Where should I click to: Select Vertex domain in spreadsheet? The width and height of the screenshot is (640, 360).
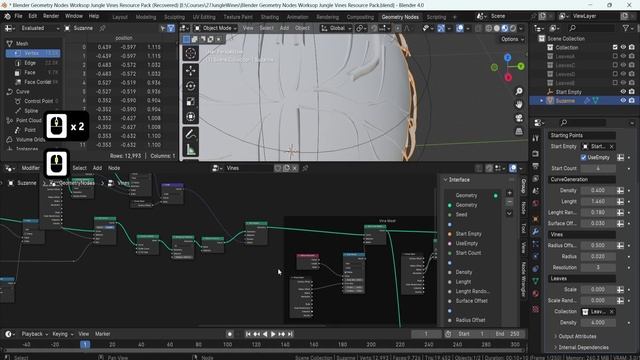pyautogui.click(x=33, y=53)
